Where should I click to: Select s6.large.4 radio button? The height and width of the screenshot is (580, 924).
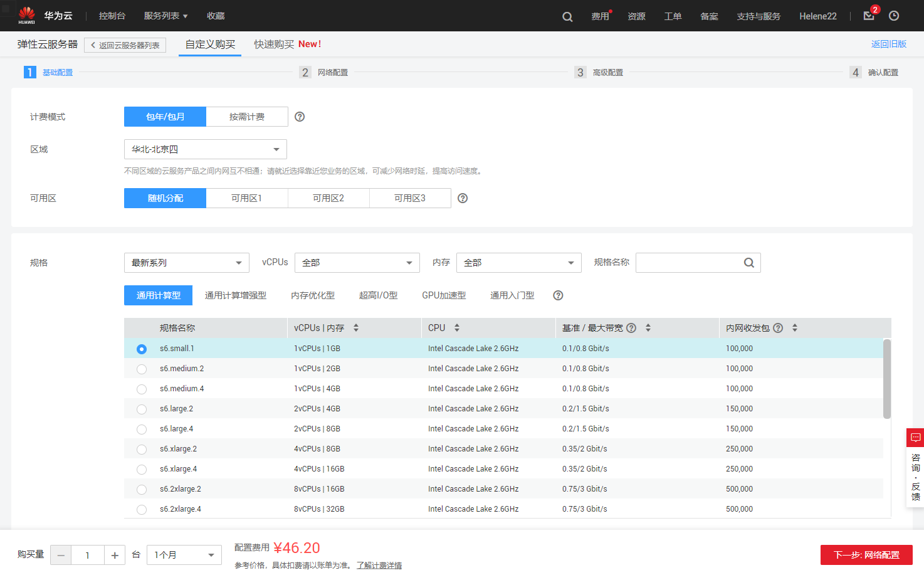pyautogui.click(x=142, y=430)
